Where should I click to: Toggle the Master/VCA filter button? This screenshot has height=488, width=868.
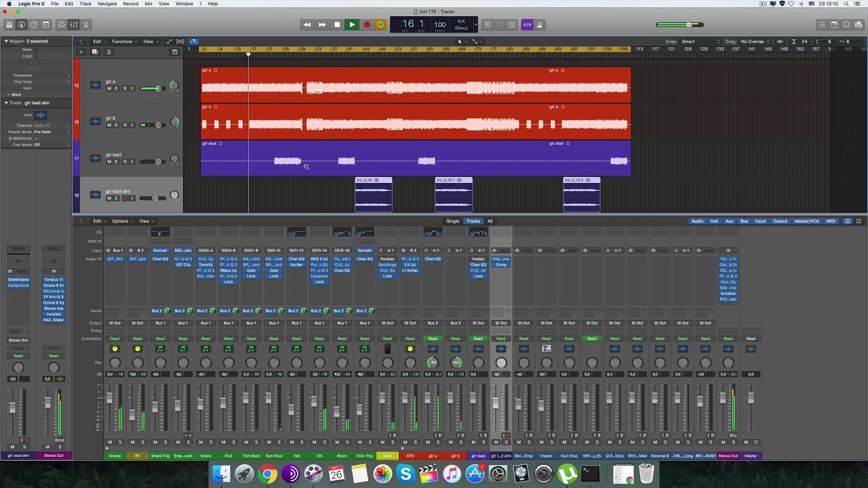(x=806, y=221)
